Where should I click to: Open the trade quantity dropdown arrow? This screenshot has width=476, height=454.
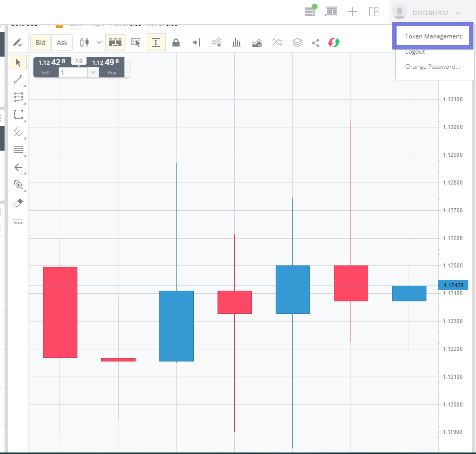coord(93,72)
